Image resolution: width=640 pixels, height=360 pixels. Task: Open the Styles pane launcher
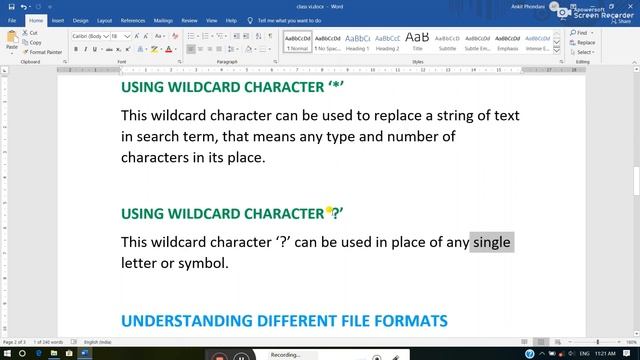tap(562, 62)
